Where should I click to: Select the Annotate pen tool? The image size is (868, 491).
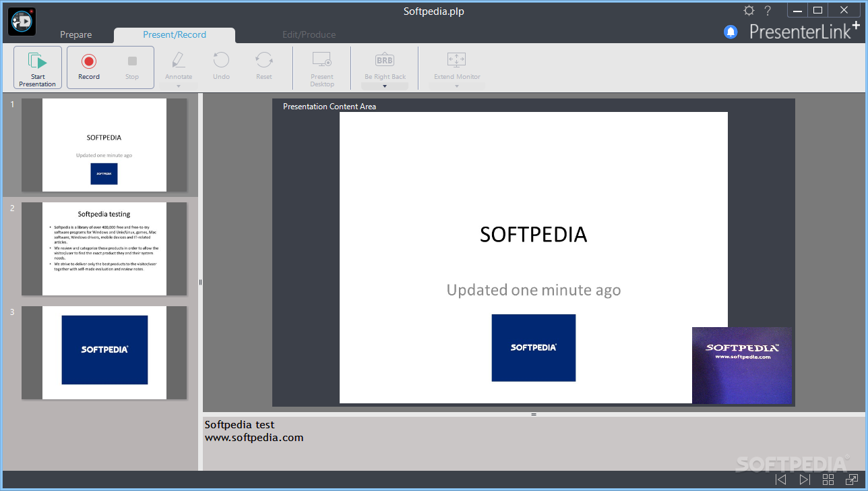pyautogui.click(x=179, y=65)
